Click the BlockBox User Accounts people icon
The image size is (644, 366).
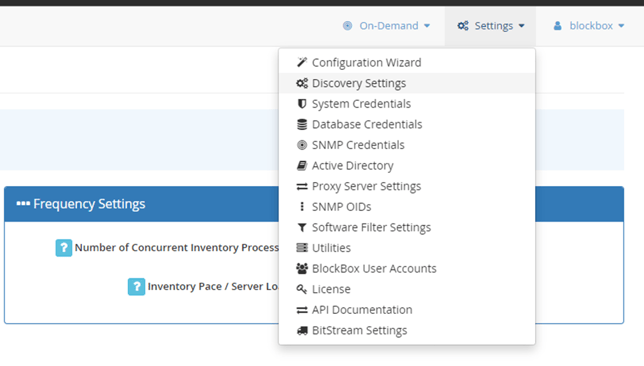tap(302, 268)
